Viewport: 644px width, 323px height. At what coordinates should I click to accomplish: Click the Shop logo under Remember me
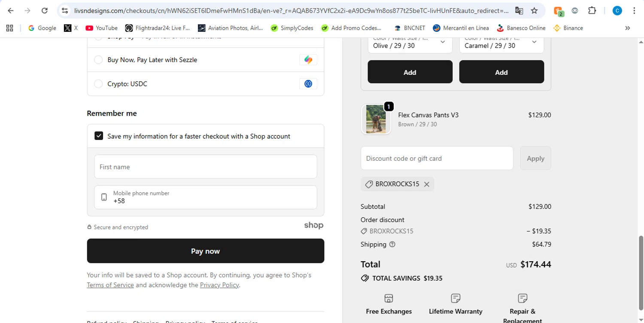pos(314,225)
